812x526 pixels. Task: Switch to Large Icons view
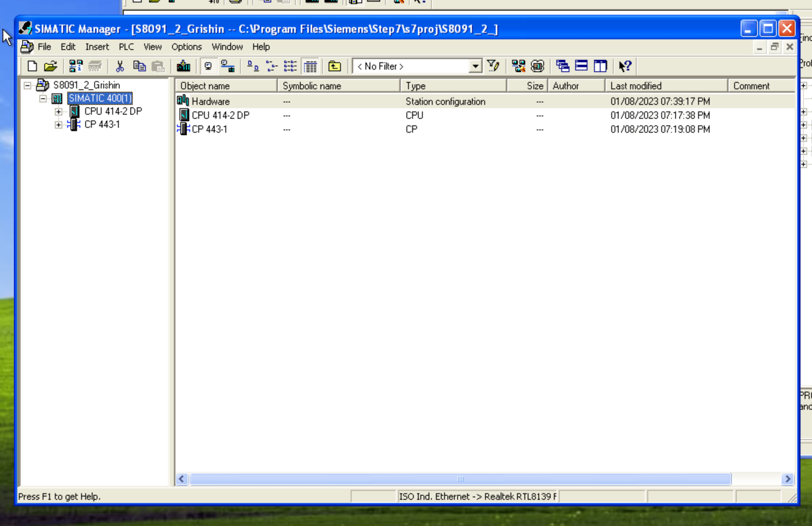coord(253,66)
